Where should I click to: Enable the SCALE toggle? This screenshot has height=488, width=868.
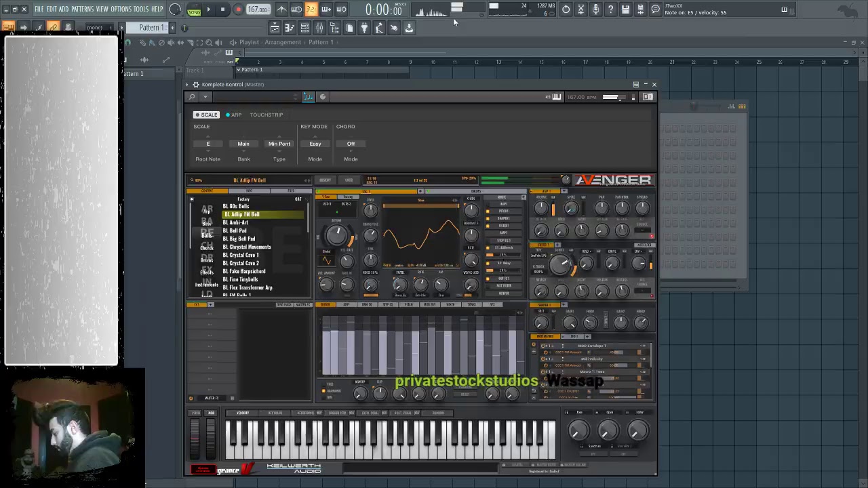pyautogui.click(x=205, y=115)
